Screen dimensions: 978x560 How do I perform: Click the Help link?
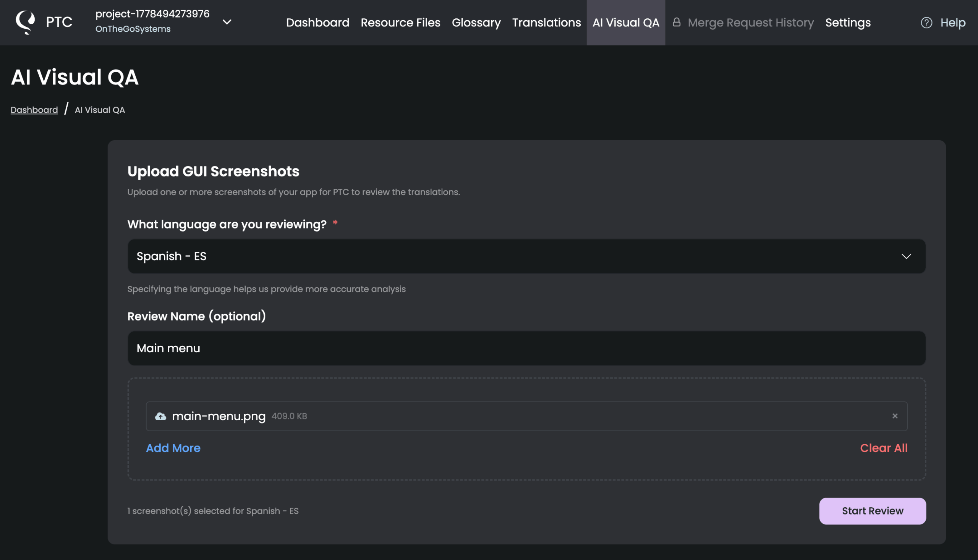click(x=953, y=22)
